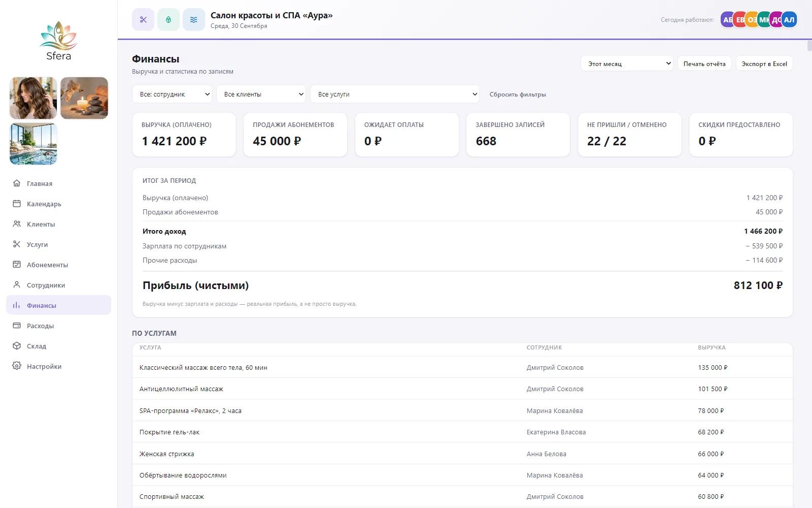Click the green МК staff avatar
Viewport: 812px width, 508px height.
point(764,20)
